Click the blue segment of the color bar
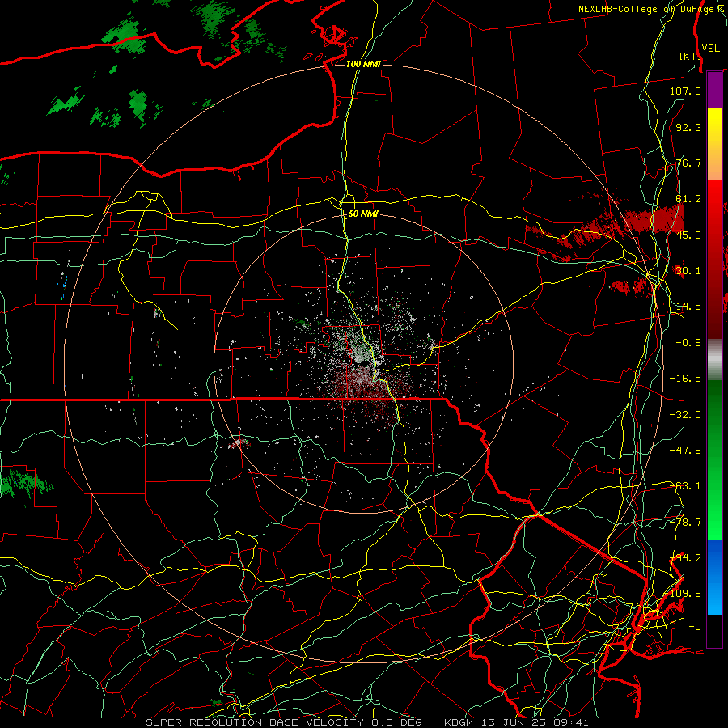728x728 pixels. click(x=714, y=577)
